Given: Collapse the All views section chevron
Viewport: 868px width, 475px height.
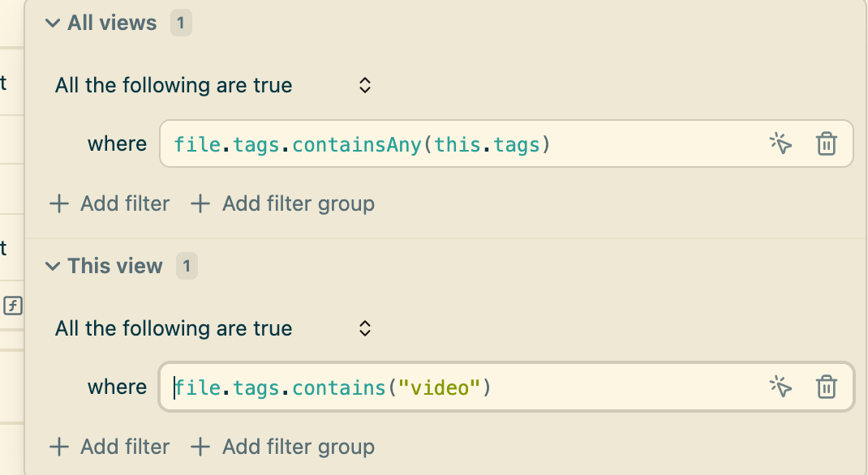Looking at the screenshot, I should (x=53, y=23).
